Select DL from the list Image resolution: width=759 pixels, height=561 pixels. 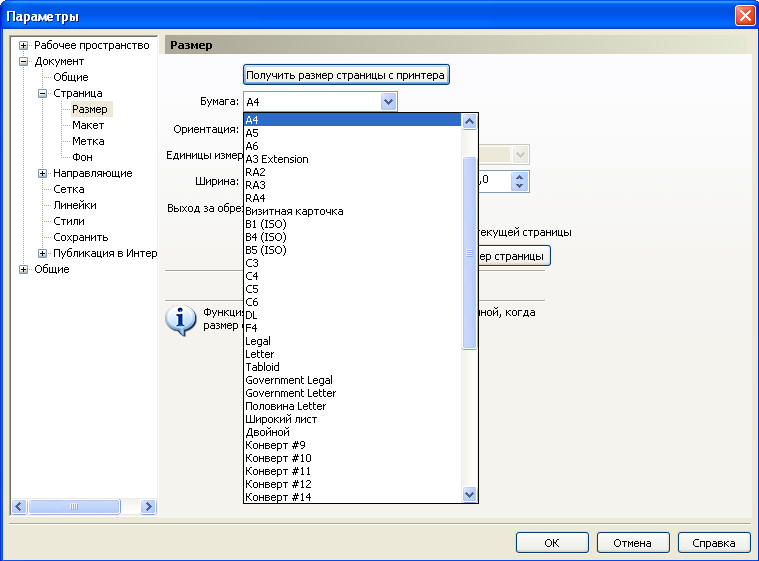tap(352, 316)
